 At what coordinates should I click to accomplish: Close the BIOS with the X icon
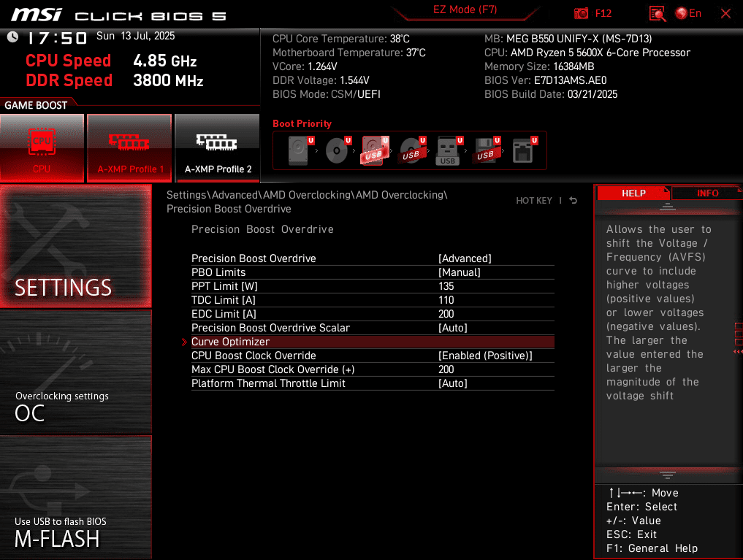725,13
